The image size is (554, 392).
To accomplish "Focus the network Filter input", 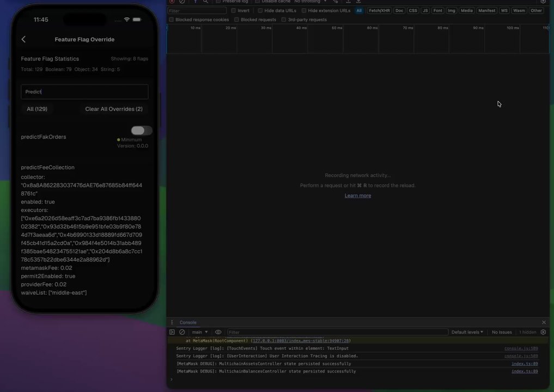I will point(197,10).
